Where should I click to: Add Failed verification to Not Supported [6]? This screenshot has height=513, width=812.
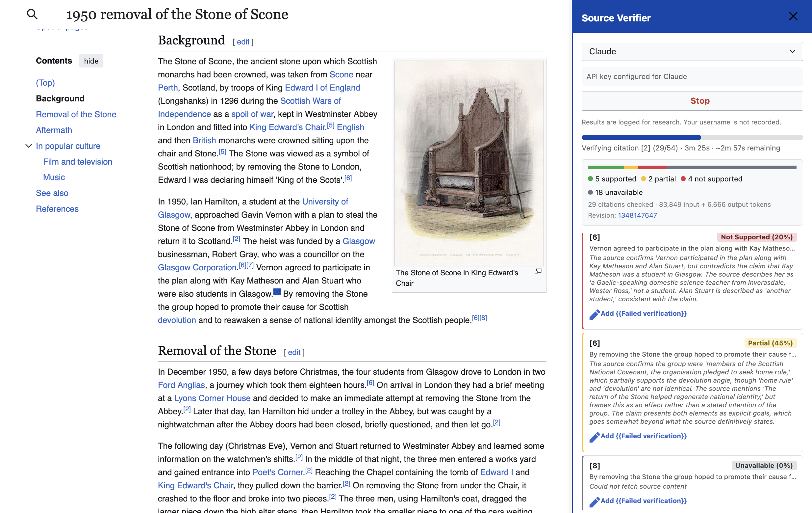(644, 313)
